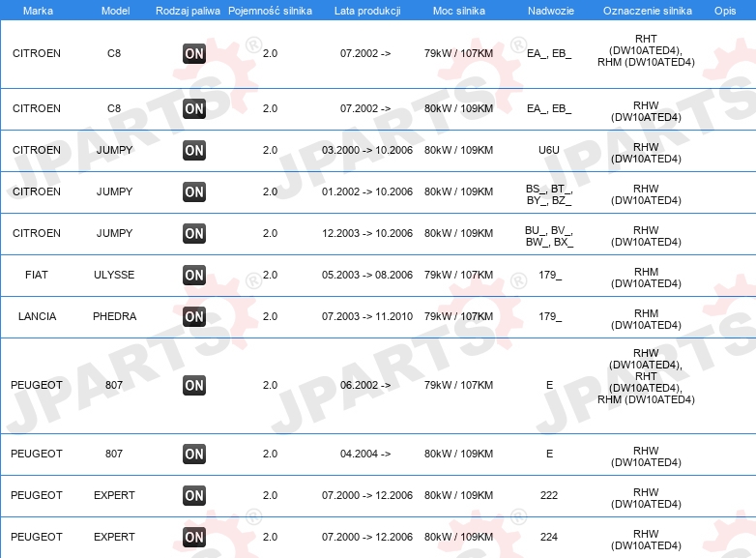
Task: Click JUMPY model in U6U row
Action: pyautogui.click(x=114, y=150)
